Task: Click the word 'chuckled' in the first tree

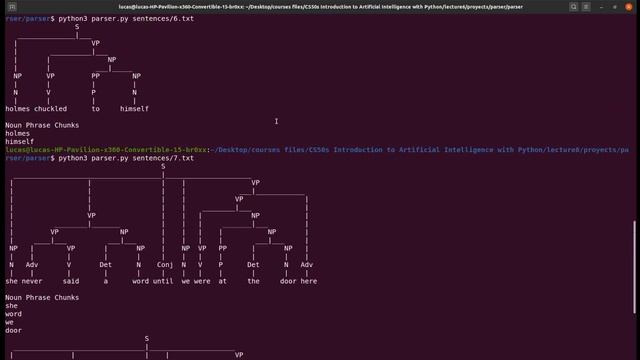Action: (x=51, y=109)
